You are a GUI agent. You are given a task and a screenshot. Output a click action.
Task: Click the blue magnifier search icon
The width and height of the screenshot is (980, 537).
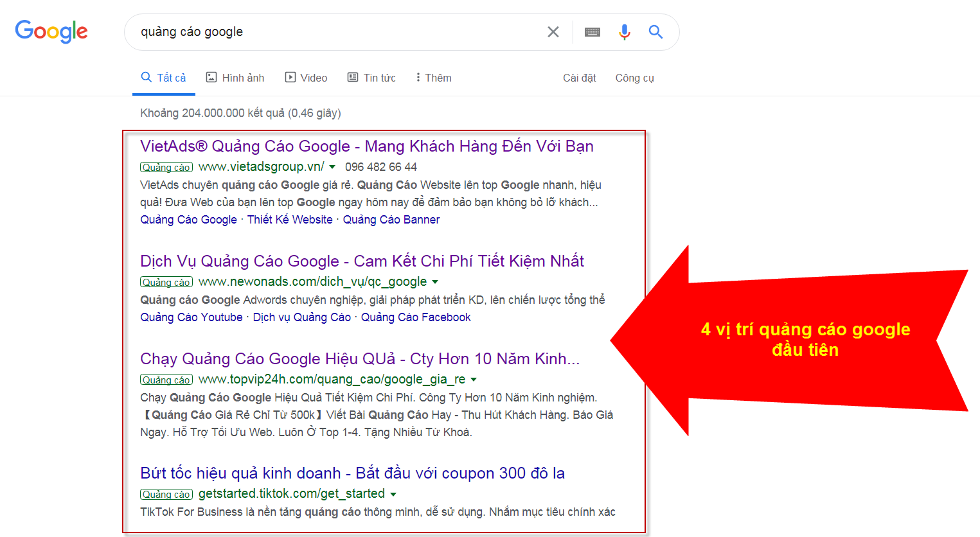point(655,31)
